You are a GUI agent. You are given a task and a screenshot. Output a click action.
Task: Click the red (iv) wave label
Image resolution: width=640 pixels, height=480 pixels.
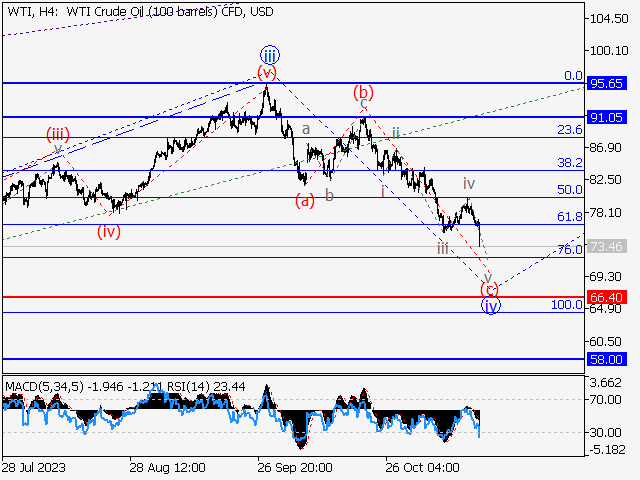click(109, 232)
